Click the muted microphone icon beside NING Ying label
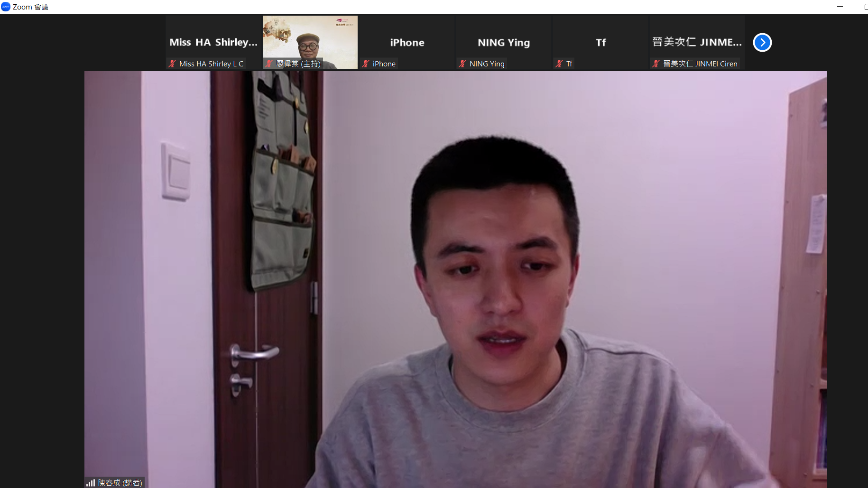Screen dimensions: 868x488 [462, 64]
